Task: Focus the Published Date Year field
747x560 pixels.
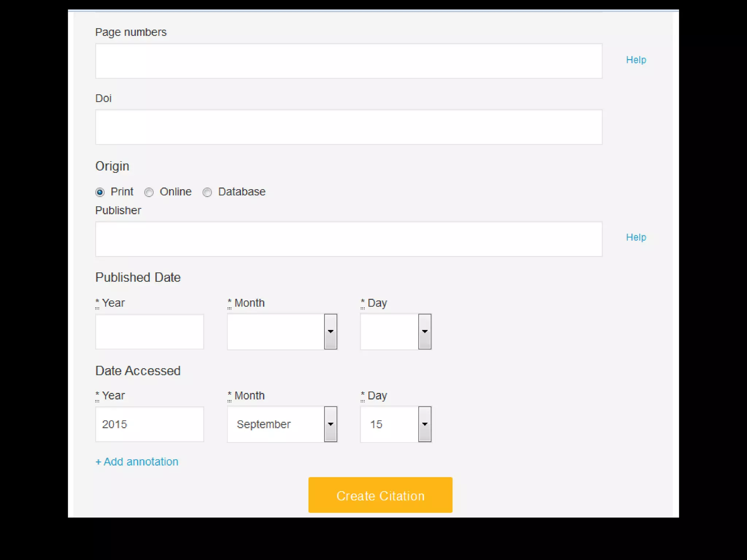Action: [150, 332]
